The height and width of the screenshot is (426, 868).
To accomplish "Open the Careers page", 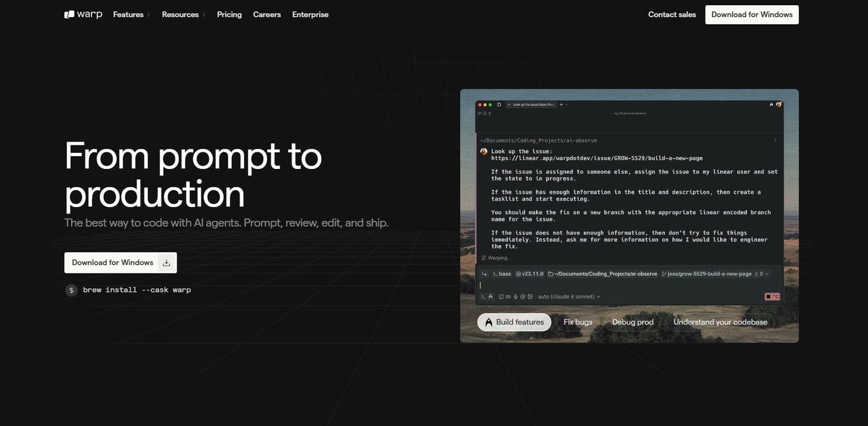I will point(267,14).
